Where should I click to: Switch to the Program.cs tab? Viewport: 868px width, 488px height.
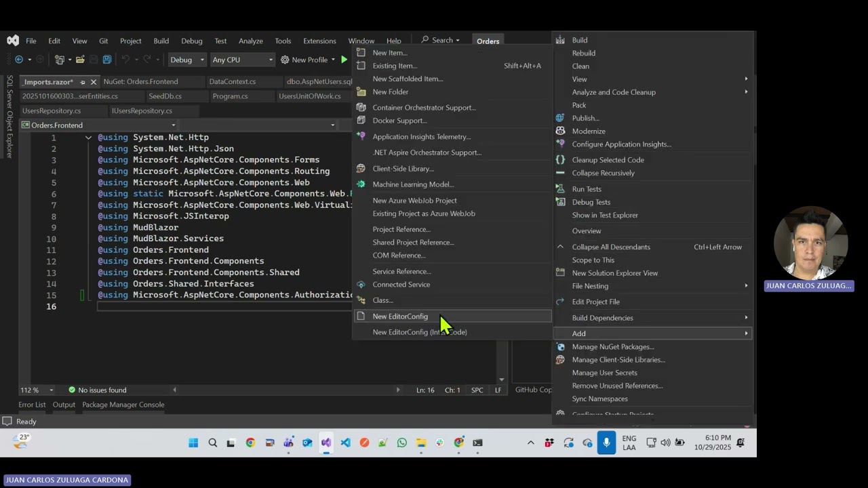click(x=230, y=96)
